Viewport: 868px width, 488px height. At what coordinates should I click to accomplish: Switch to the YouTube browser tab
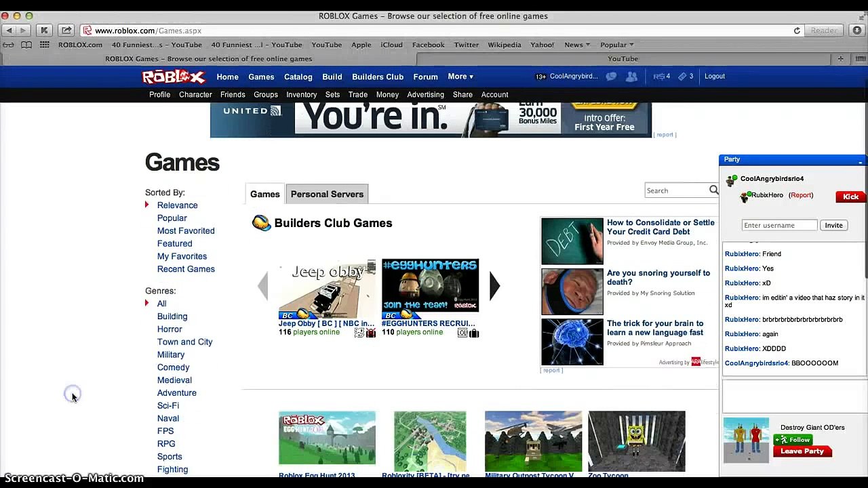[623, 59]
